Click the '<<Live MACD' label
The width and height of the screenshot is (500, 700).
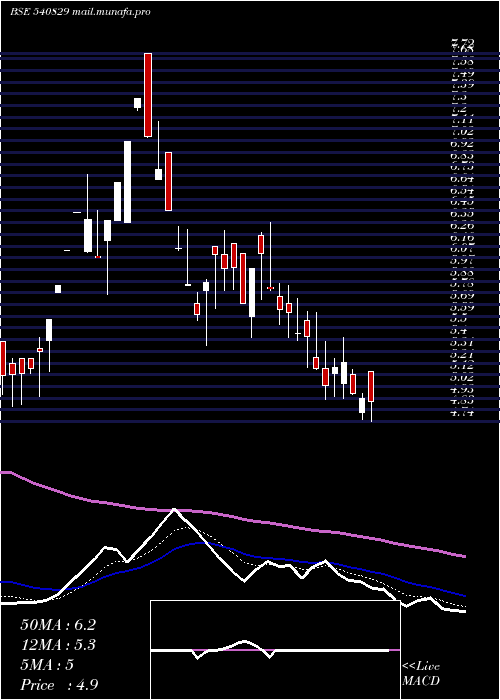pos(421,674)
